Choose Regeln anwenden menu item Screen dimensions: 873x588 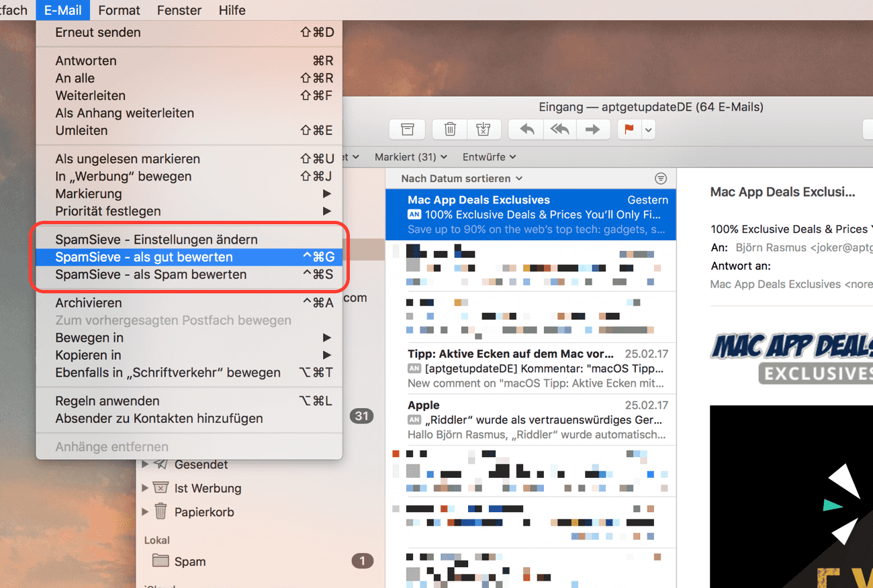tap(189, 401)
